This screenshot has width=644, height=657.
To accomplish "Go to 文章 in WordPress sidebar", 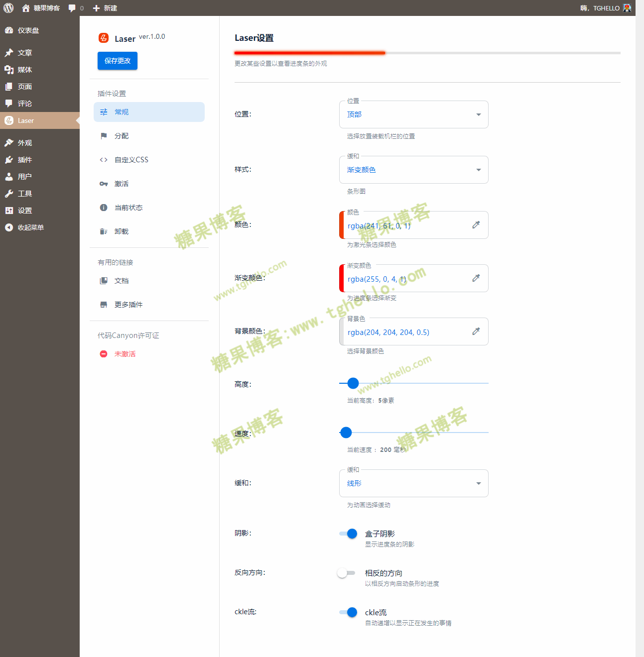I will coord(40,53).
